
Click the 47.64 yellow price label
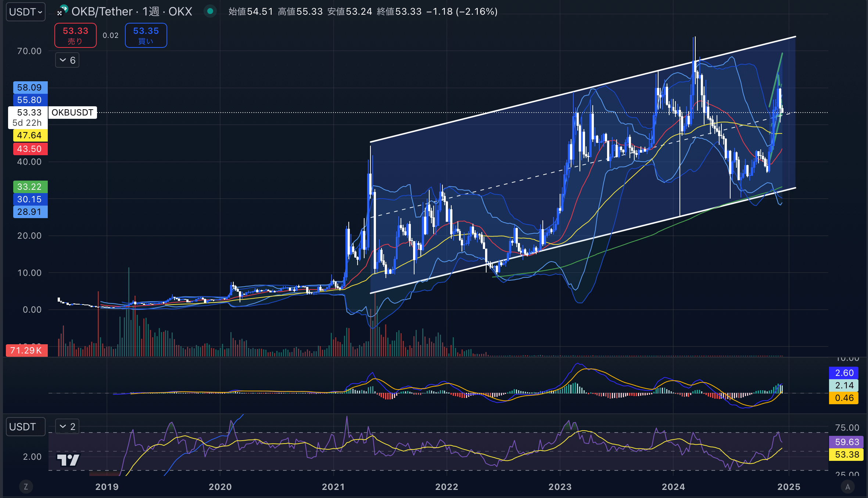pos(31,135)
